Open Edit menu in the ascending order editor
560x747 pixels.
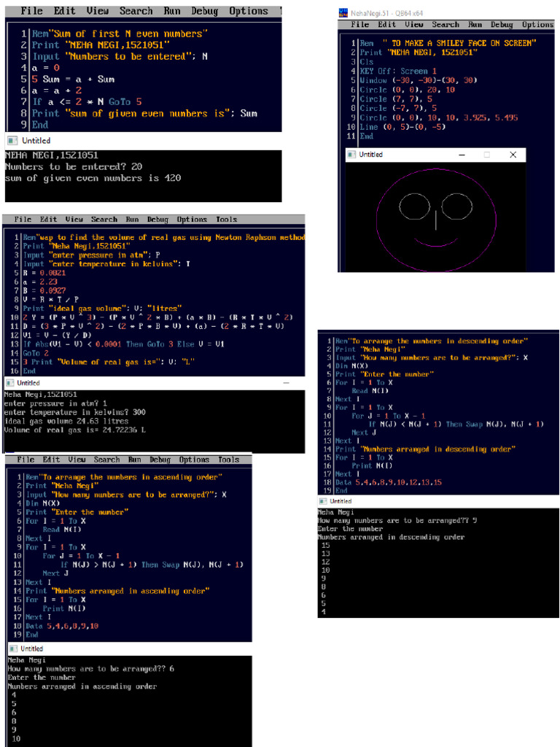[x=52, y=460]
